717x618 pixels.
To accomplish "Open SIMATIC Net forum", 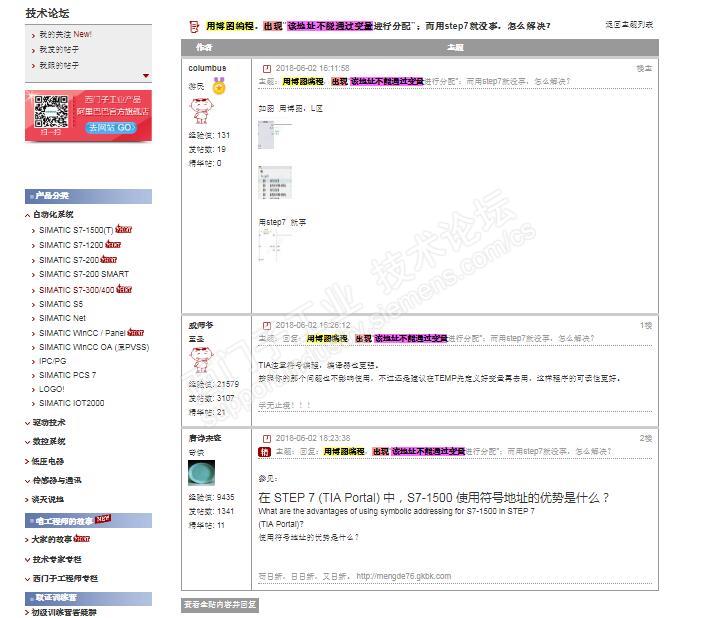I will pos(62,318).
